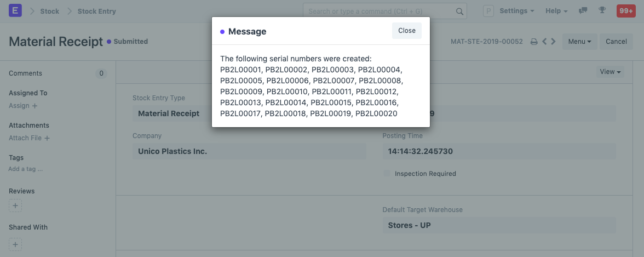Click the 99+ notifications badge
The height and width of the screenshot is (257, 644).
click(626, 11)
